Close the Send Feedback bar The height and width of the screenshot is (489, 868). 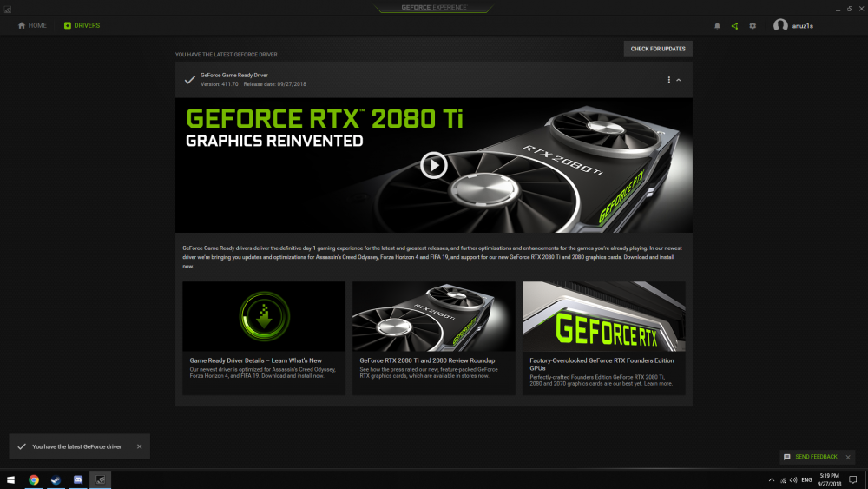[x=848, y=457]
